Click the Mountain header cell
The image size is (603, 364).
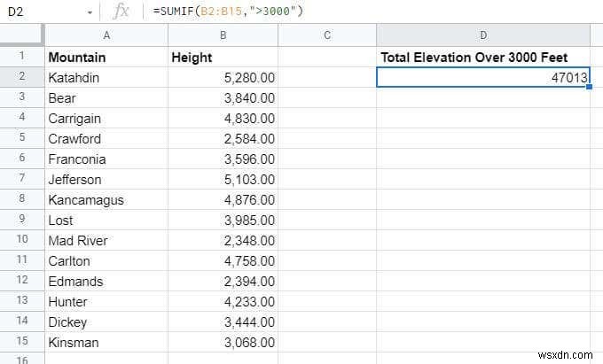(106, 57)
